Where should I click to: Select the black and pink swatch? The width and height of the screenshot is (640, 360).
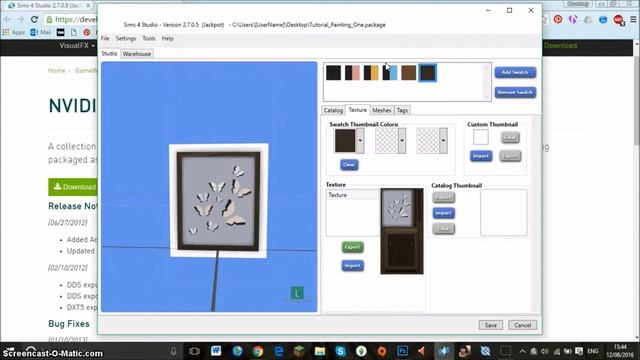(352, 73)
